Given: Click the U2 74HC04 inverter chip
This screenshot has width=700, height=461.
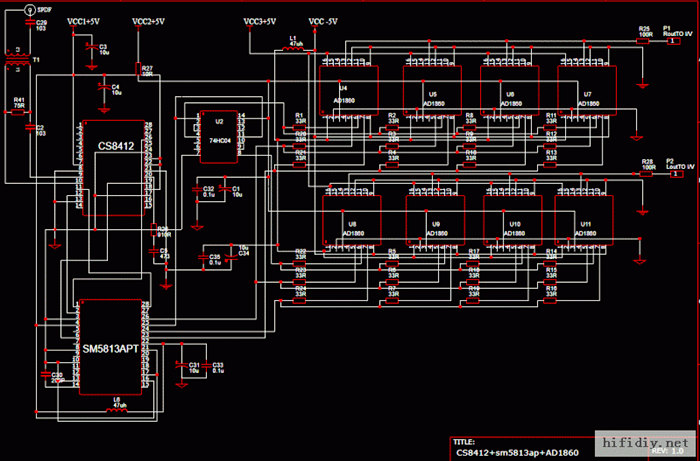Looking at the screenshot, I should point(219,137).
